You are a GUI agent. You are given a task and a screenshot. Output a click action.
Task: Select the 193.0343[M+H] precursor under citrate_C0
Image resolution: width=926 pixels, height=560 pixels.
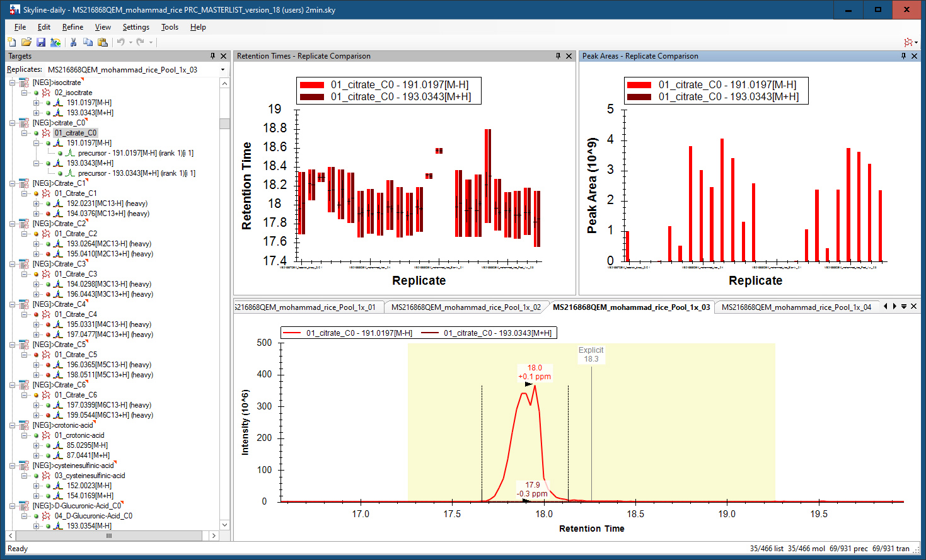click(90, 163)
